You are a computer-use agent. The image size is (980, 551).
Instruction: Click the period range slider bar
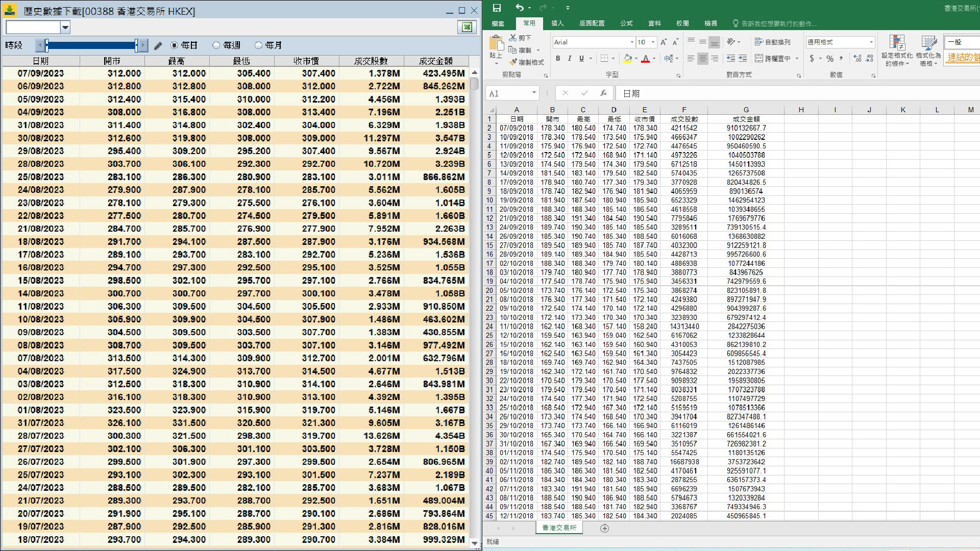(x=92, y=46)
